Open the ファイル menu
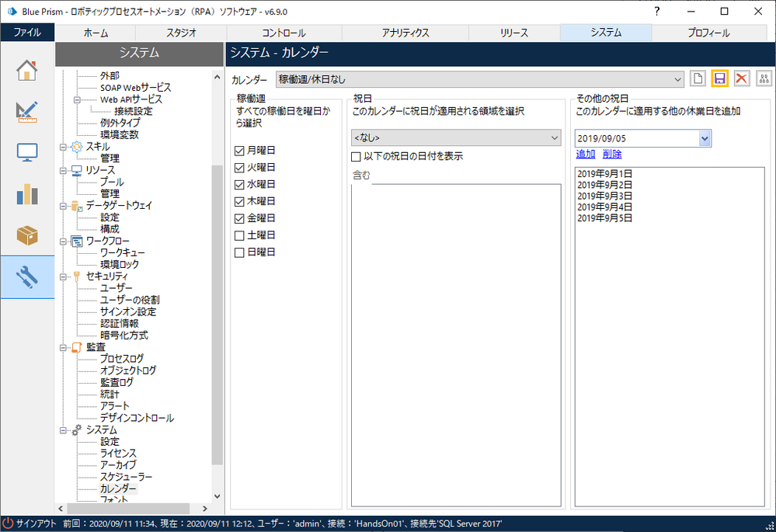This screenshot has width=776, height=532. [27, 32]
